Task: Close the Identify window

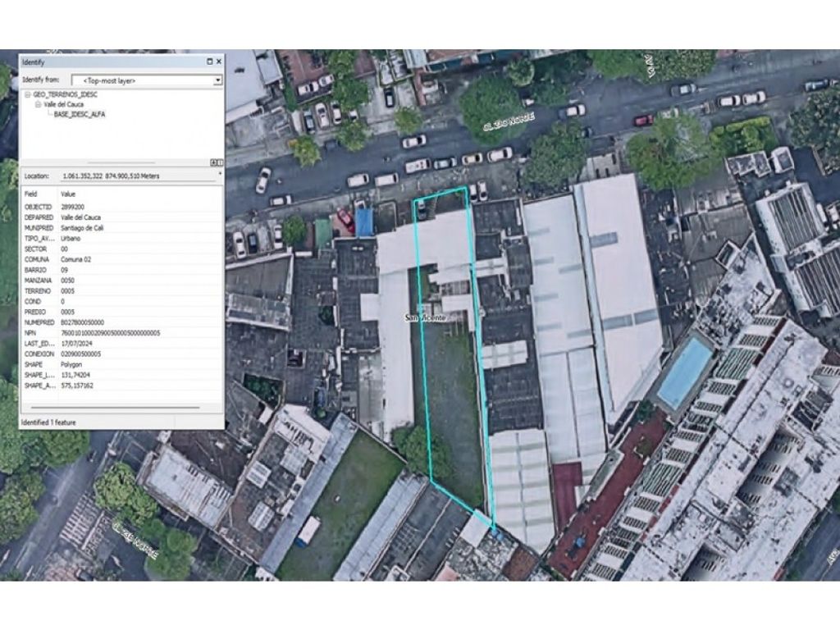Action: click(218, 62)
